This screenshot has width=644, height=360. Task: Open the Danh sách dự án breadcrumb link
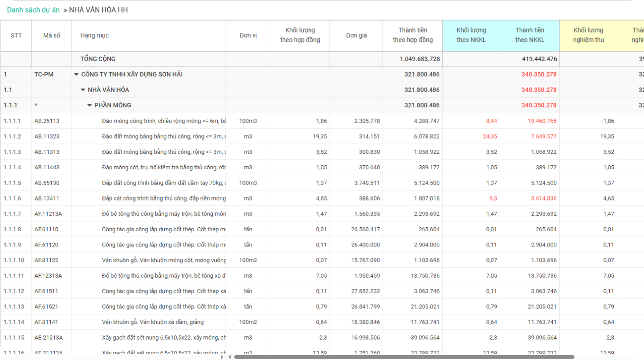33,10
